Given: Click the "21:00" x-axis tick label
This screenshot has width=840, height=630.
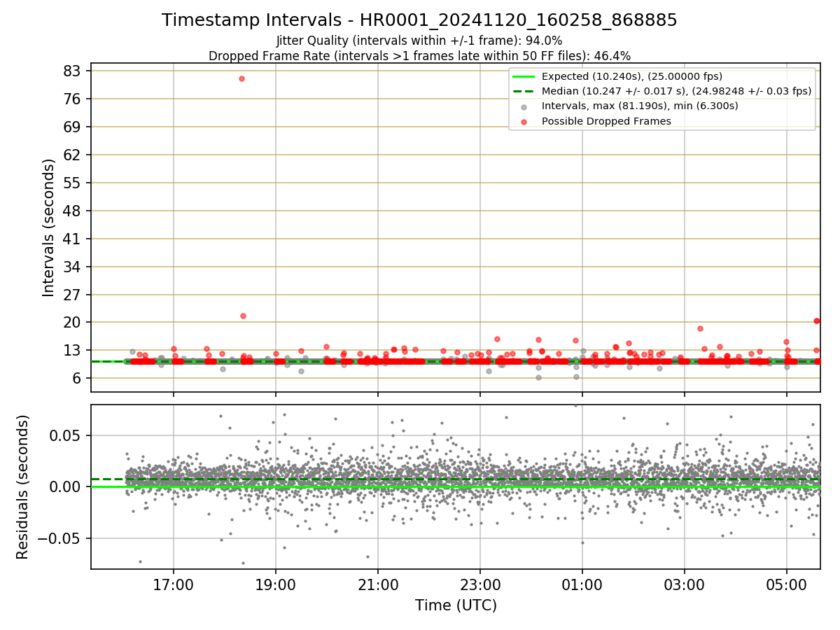Looking at the screenshot, I should pos(378,584).
